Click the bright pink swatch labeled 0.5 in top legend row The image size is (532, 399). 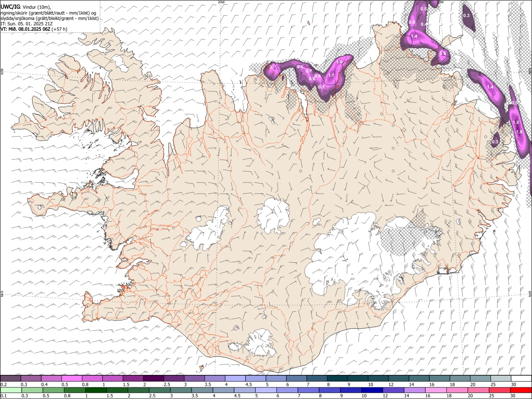(x=71, y=379)
